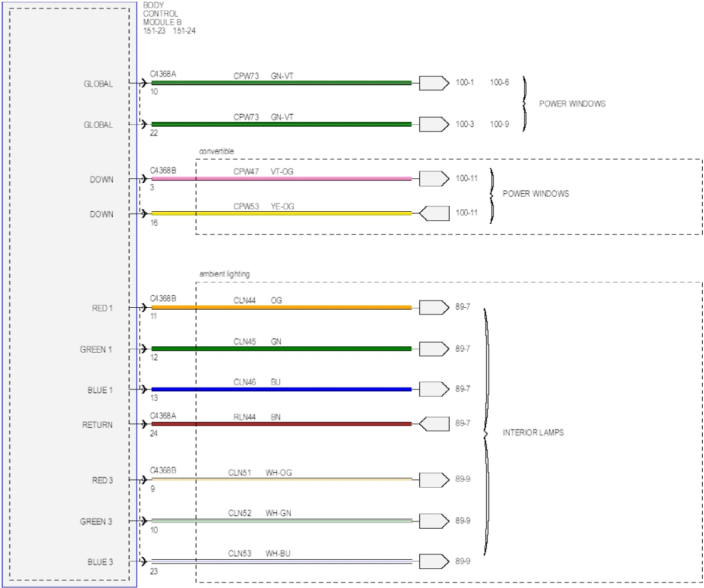Select the INTERIOR LAMPS label
This screenshot has width=704, height=588.
(x=533, y=433)
